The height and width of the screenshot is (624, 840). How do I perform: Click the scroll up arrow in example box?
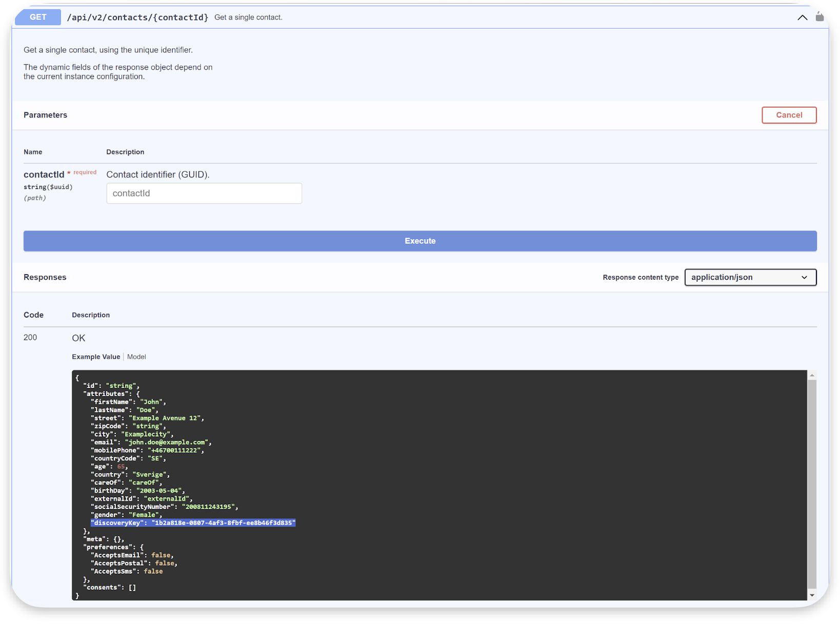coord(812,376)
